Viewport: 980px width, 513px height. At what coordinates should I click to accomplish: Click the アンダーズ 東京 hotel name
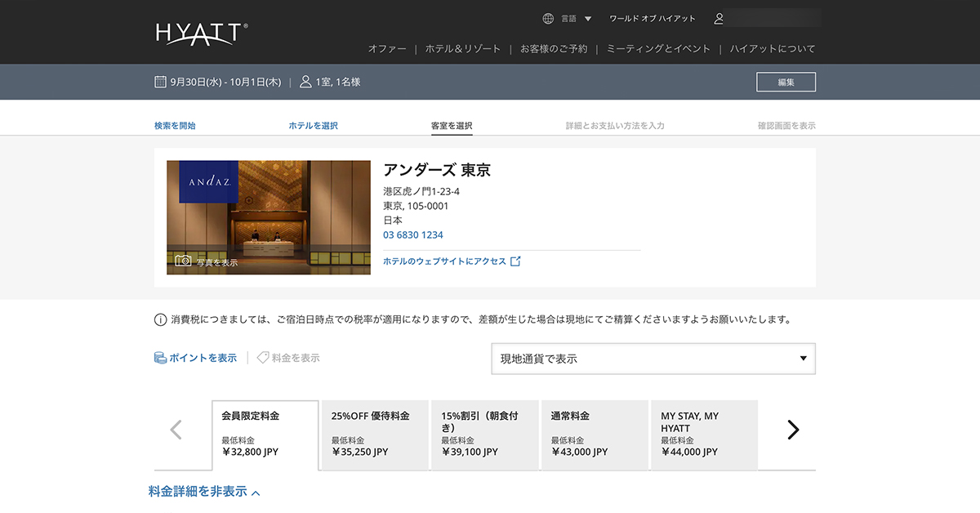pos(437,170)
